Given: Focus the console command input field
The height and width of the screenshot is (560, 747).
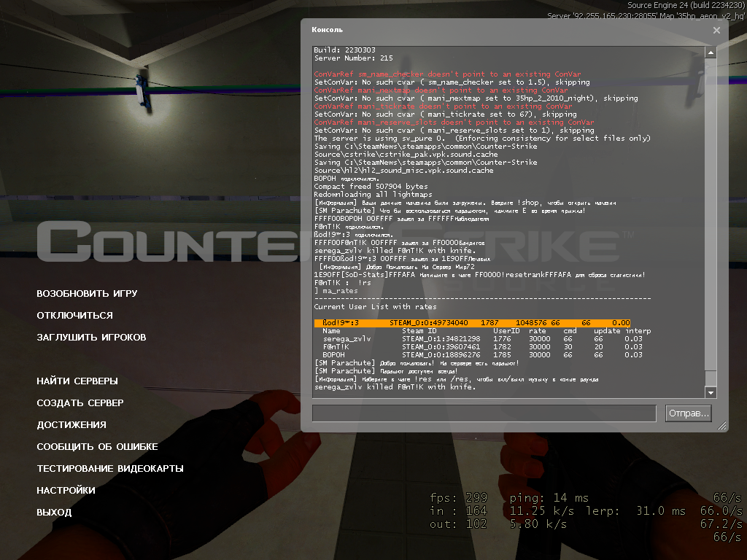Looking at the screenshot, I should pyautogui.click(x=484, y=413).
